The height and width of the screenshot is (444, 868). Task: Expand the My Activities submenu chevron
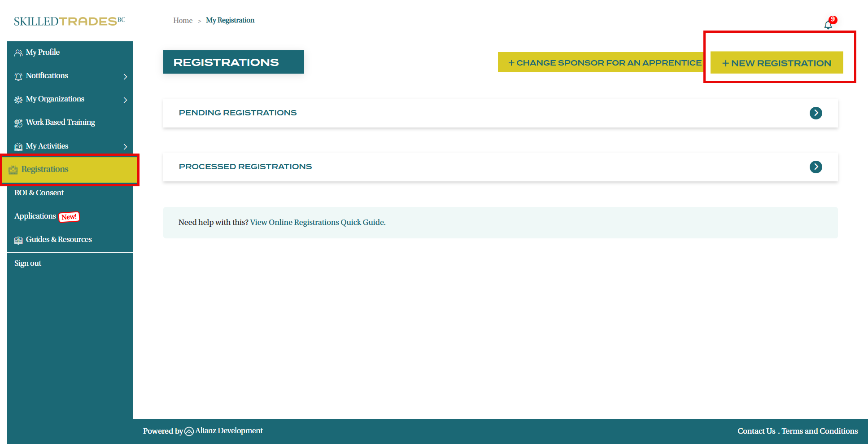(x=125, y=147)
